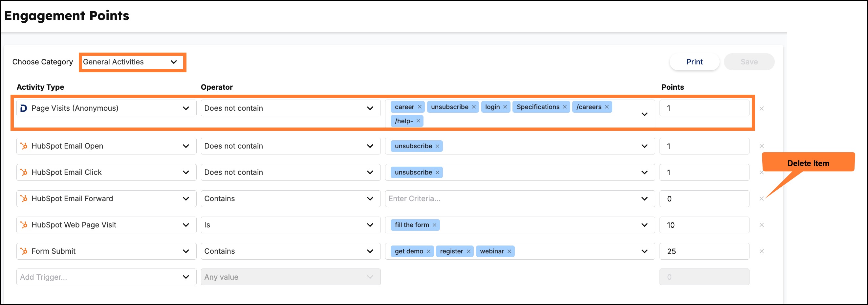Expand criteria list for Form Submit row

coord(644,251)
